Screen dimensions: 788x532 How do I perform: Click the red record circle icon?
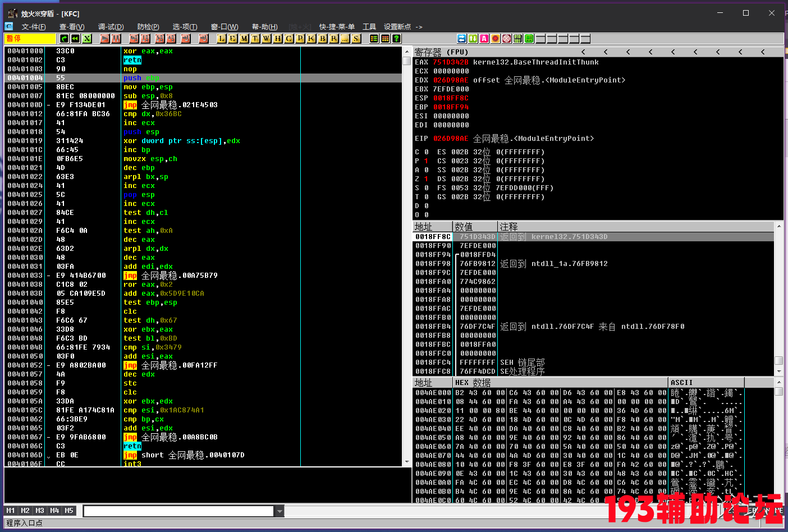pyautogui.click(x=496, y=39)
